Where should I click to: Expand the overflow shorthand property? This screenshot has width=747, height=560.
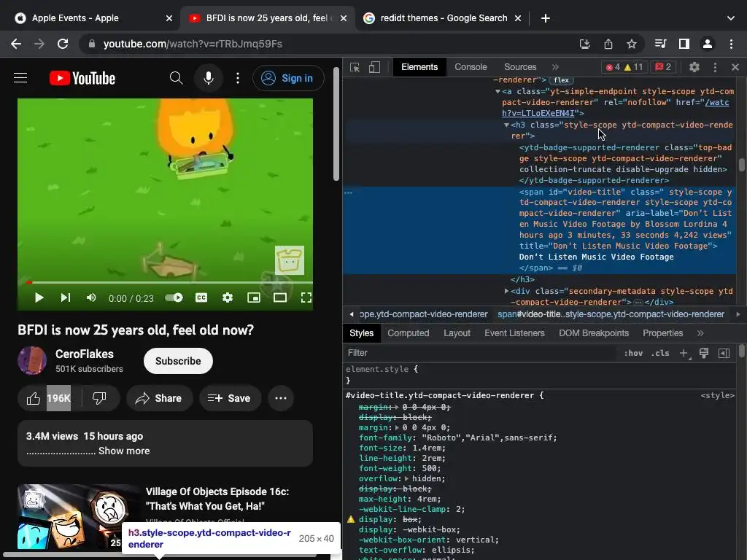[x=406, y=478]
